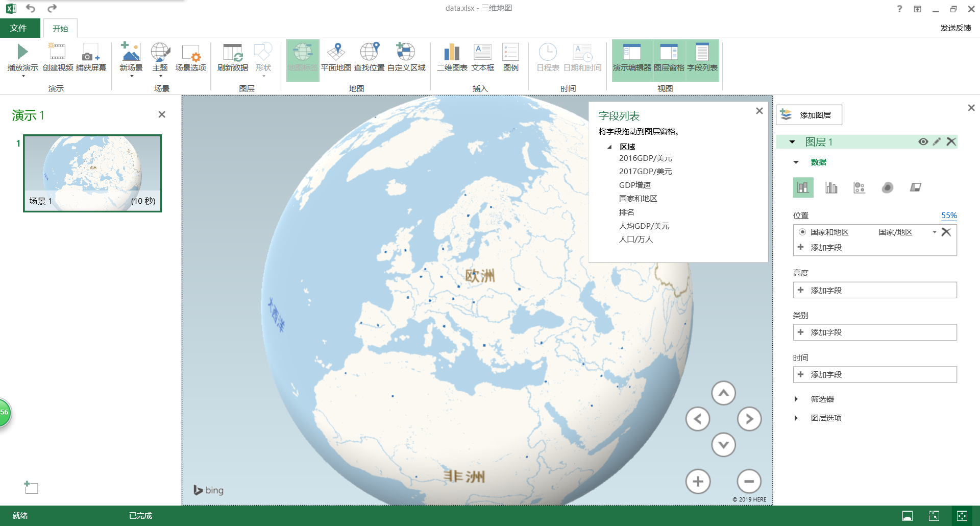The height and width of the screenshot is (526, 980).
Task: Remove 国家和地区 location field
Action: coord(946,232)
